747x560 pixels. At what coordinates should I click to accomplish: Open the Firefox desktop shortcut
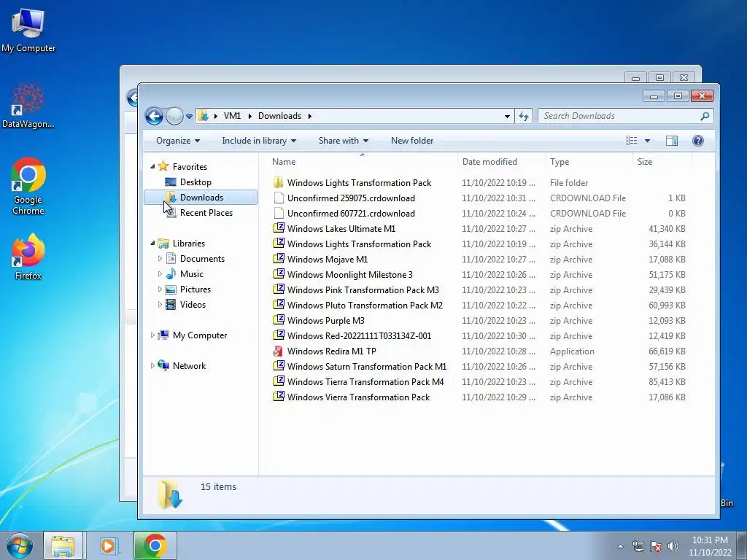(28, 256)
